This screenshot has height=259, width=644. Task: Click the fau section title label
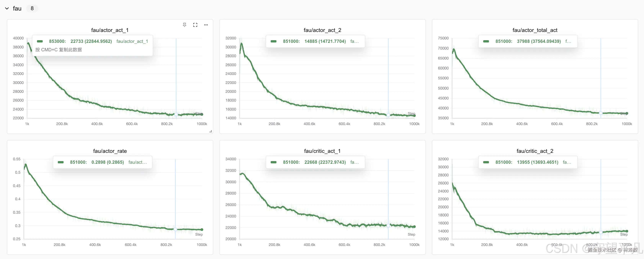tap(17, 8)
